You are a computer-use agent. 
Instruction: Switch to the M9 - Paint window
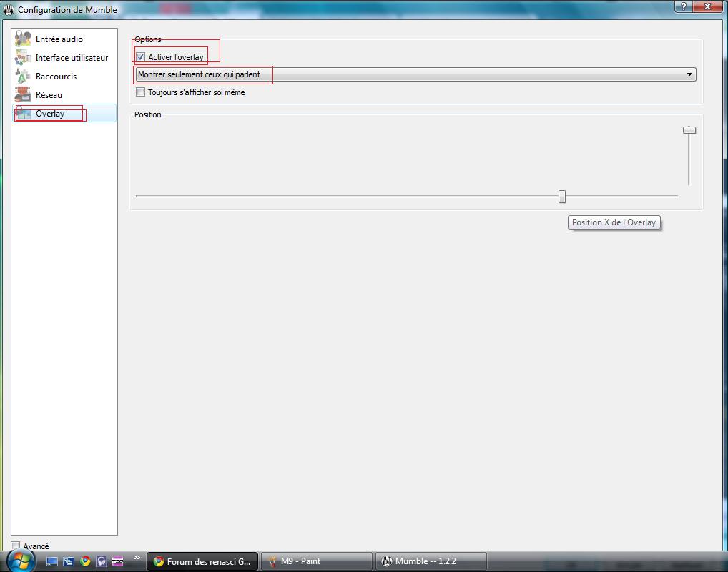coord(317,561)
